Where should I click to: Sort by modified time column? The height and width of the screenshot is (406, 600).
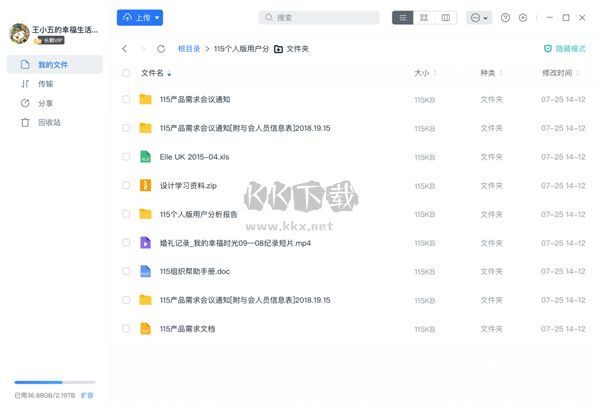pyautogui.click(x=561, y=73)
